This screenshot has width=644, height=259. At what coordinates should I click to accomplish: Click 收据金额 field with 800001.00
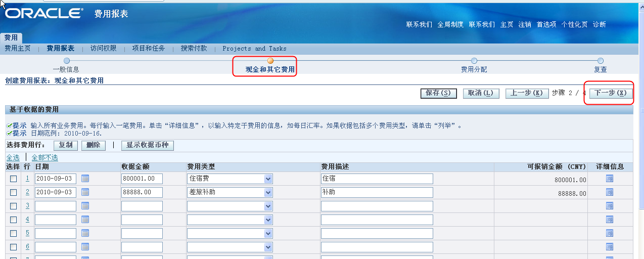142,179
